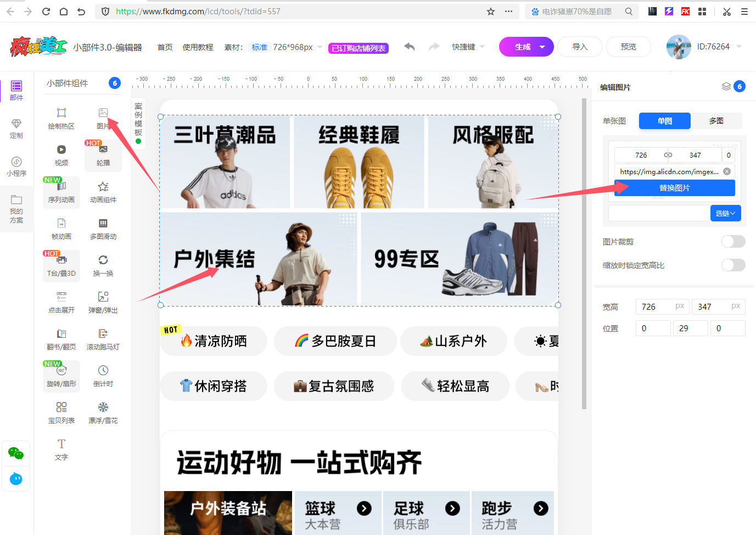The width and height of the screenshot is (756, 535).
Task: Open the layers stack icon in 编辑图片 panel
Action: [x=726, y=86]
